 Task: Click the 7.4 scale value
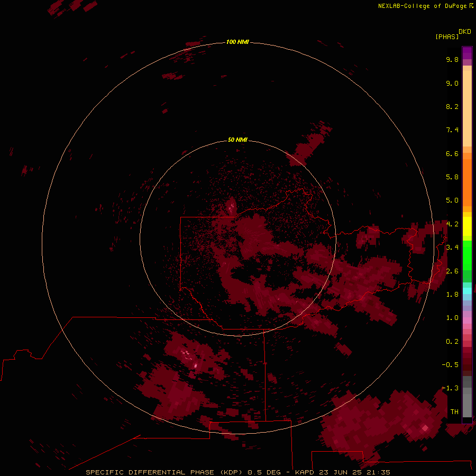click(x=452, y=130)
